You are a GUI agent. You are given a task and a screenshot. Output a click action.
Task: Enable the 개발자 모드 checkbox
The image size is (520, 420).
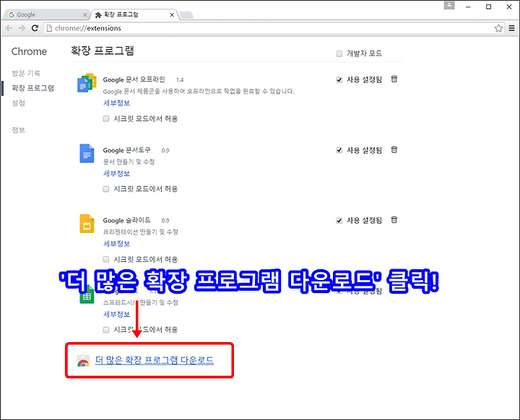click(x=339, y=53)
